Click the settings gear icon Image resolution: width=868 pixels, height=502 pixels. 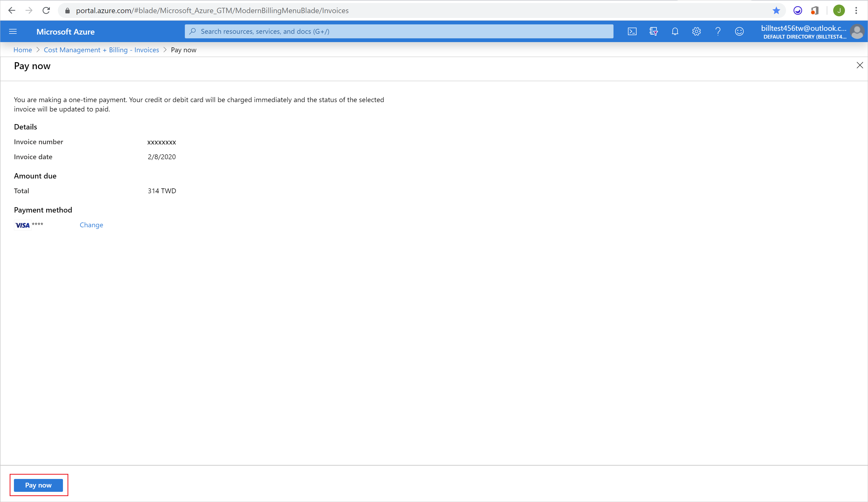tap(697, 32)
